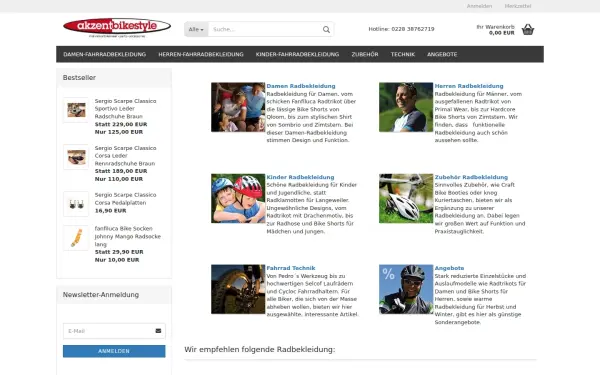Open the Anmelden link in top bar
600x375 pixels.
pyautogui.click(x=479, y=6)
